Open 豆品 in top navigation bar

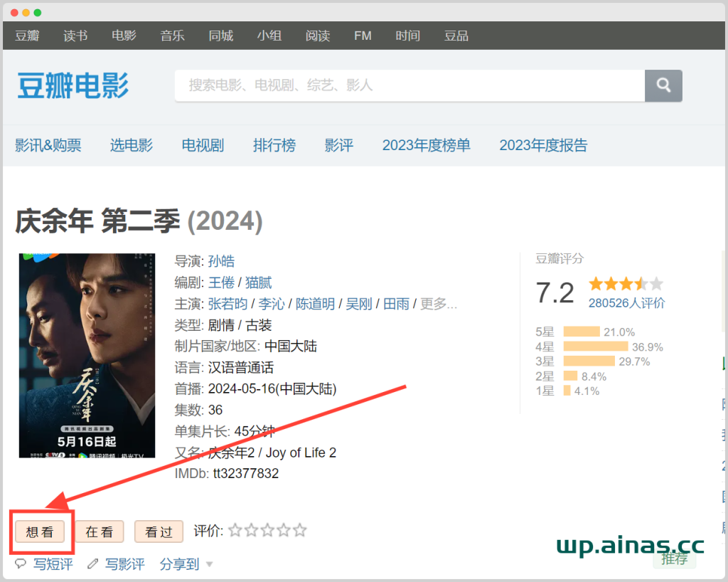[x=456, y=36]
